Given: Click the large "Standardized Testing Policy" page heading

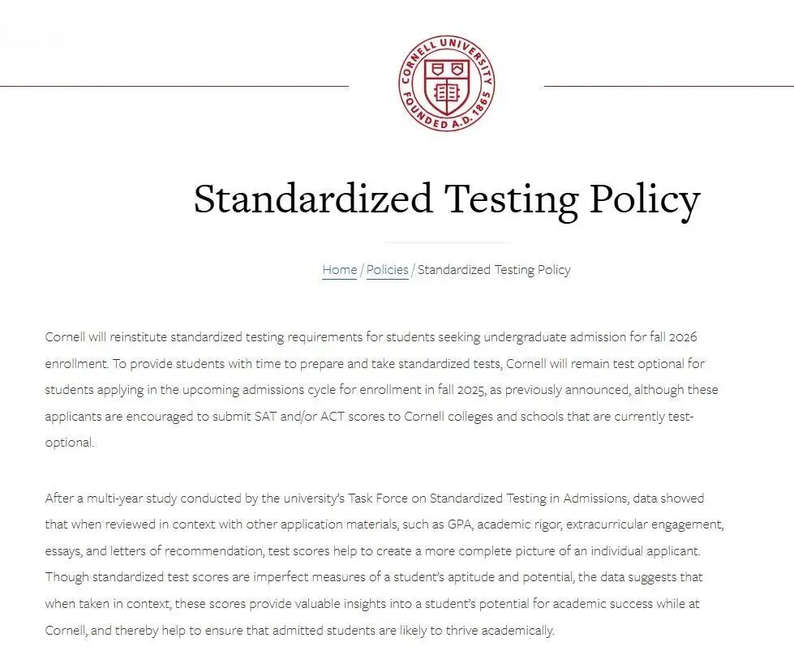Looking at the screenshot, I should [446, 199].
